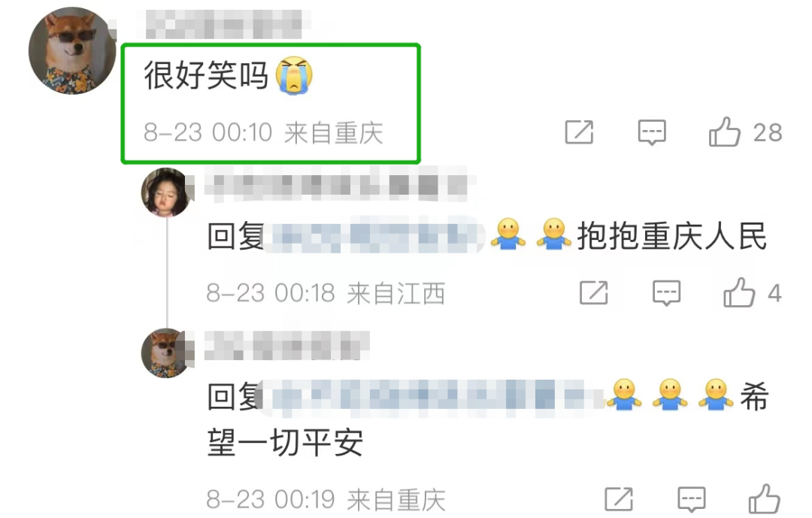
Task: Tap the blurred username above 抱抱重庆人民
Action: pyautogui.click(x=336, y=184)
